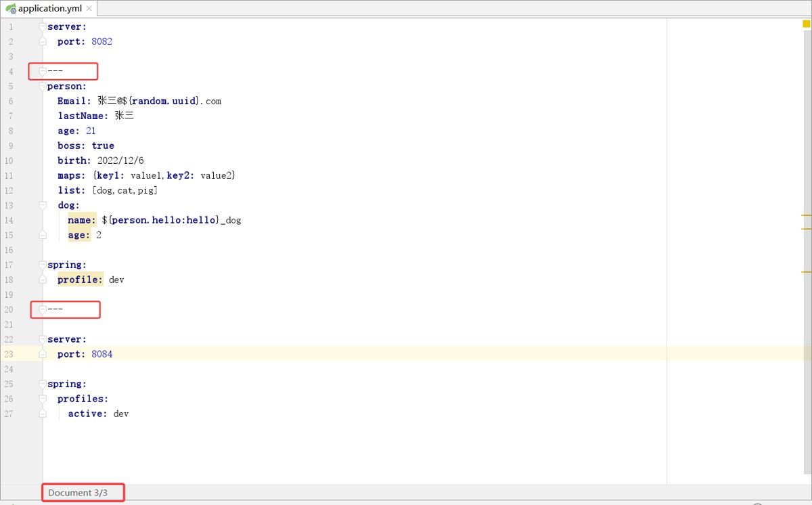Image resolution: width=812 pixels, height=505 pixels.
Task: Collapse the profiles block on line 26
Action: 43,399
